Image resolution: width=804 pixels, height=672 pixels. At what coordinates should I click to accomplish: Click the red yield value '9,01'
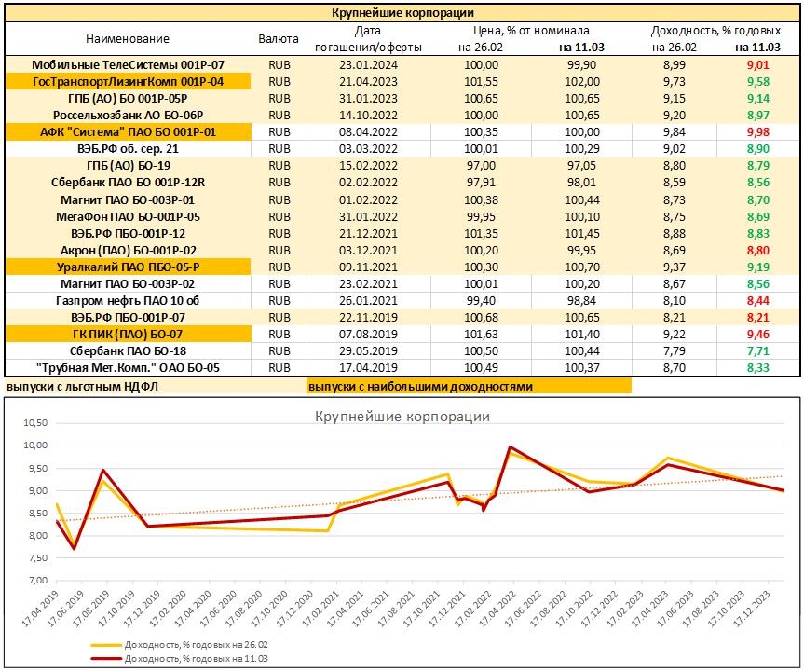coord(757,64)
